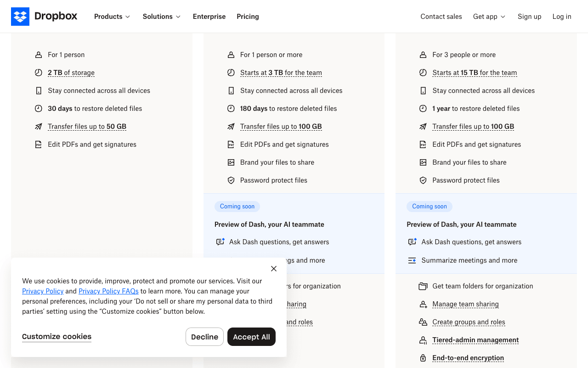Click the shield icon beside 'Password protect files' in the middle column
The image size is (588, 368).
click(x=231, y=180)
